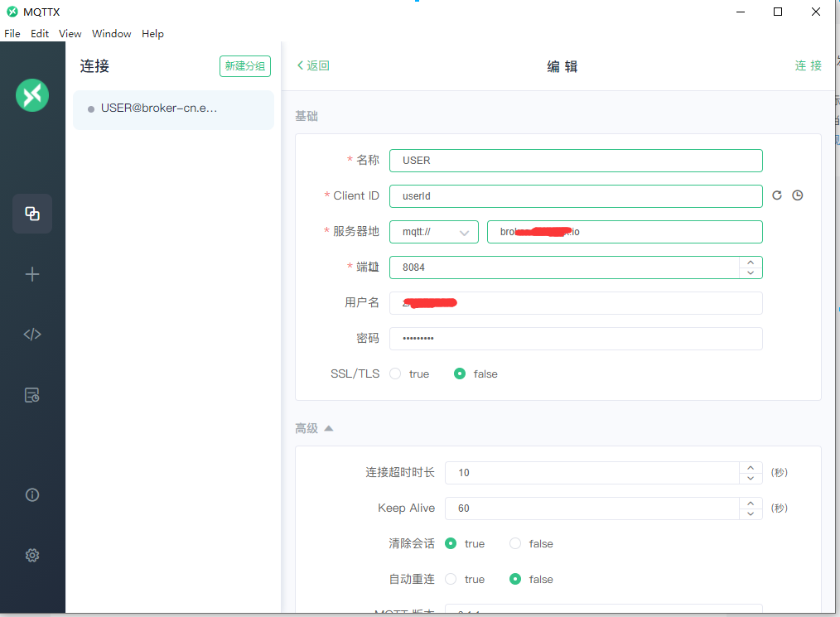Screen dimensions: 840x617
Task: Open the mqtt:// protocol dropdown
Action: tap(434, 232)
